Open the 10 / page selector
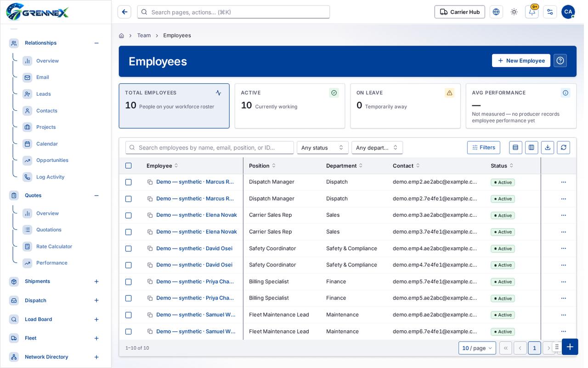The image size is (588, 368). [477, 348]
